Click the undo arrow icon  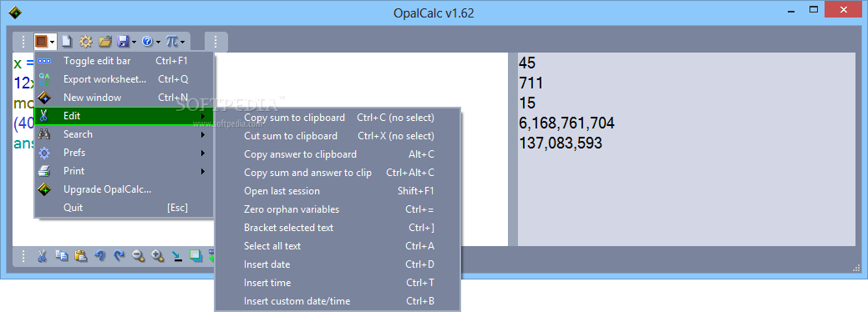click(x=100, y=255)
